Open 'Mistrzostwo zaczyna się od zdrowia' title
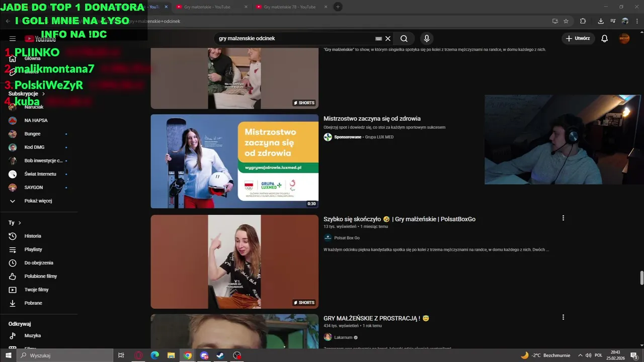The width and height of the screenshot is (644, 362). 372,119
